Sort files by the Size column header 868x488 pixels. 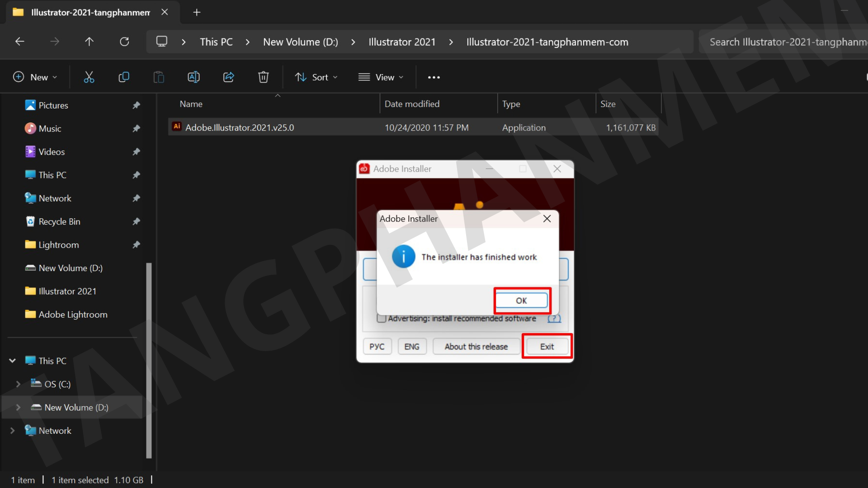point(628,104)
